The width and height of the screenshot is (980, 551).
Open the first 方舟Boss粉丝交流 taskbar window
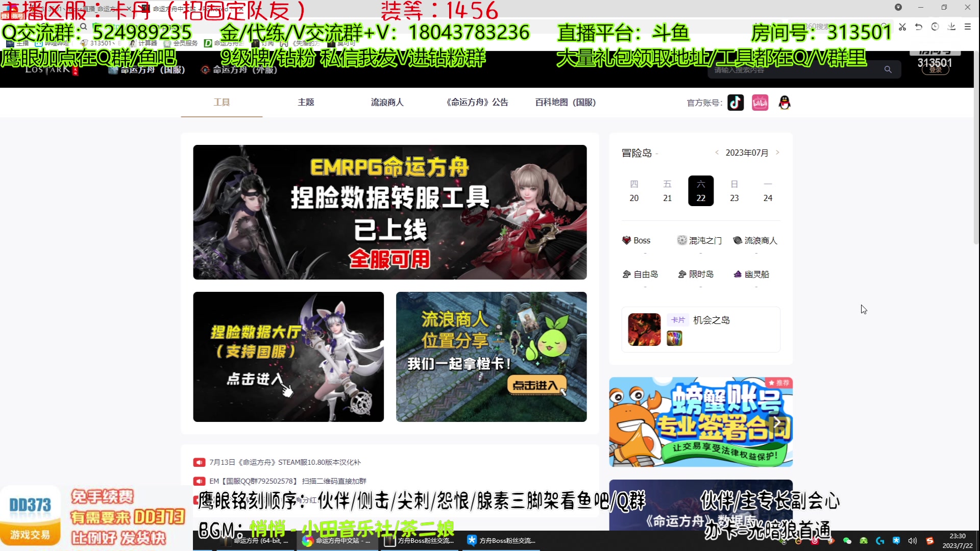tap(420, 541)
